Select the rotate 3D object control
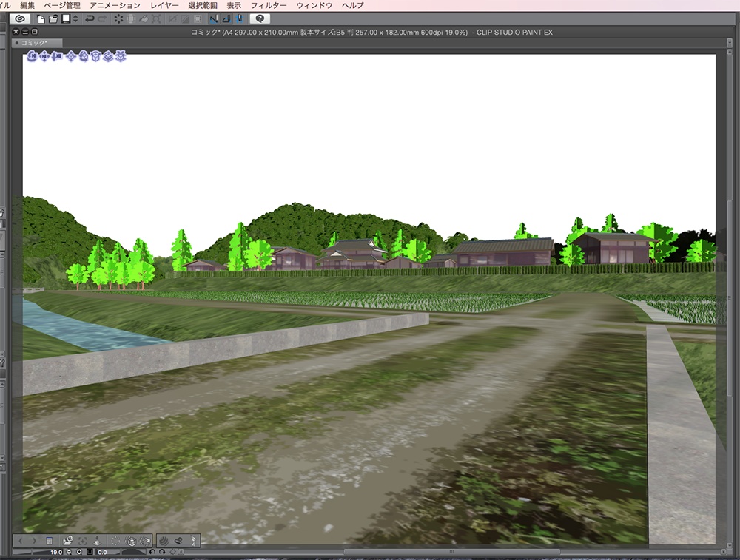 (x=84, y=57)
